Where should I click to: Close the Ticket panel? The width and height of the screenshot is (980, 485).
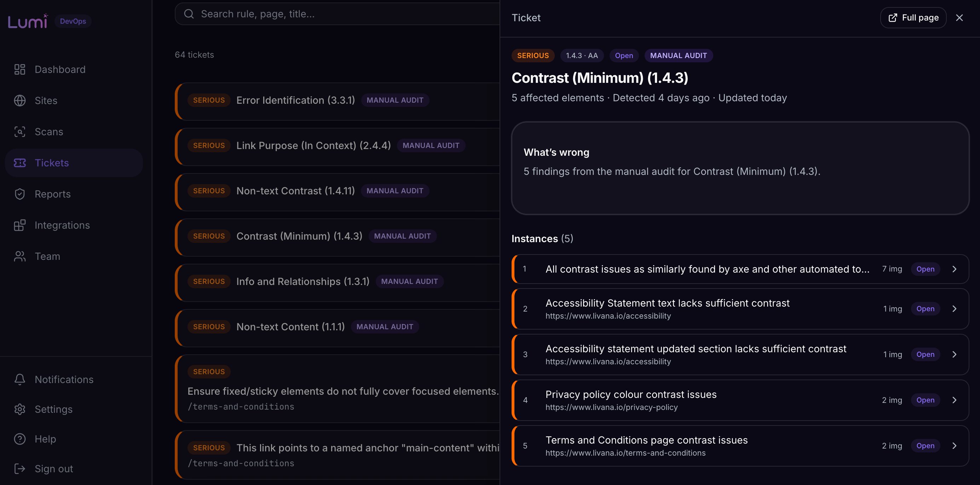(959, 18)
